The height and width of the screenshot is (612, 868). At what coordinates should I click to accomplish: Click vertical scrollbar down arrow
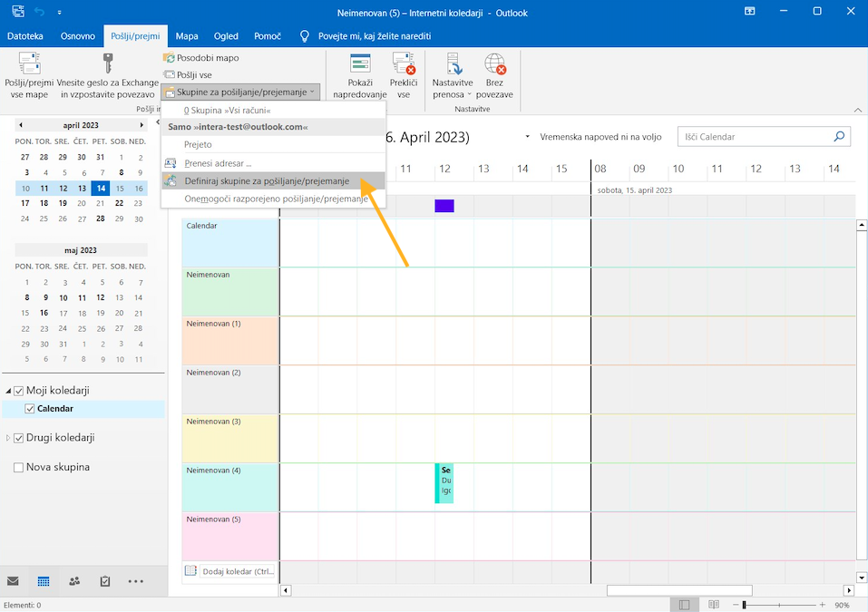pyautogui.click(x=862, y=578)
